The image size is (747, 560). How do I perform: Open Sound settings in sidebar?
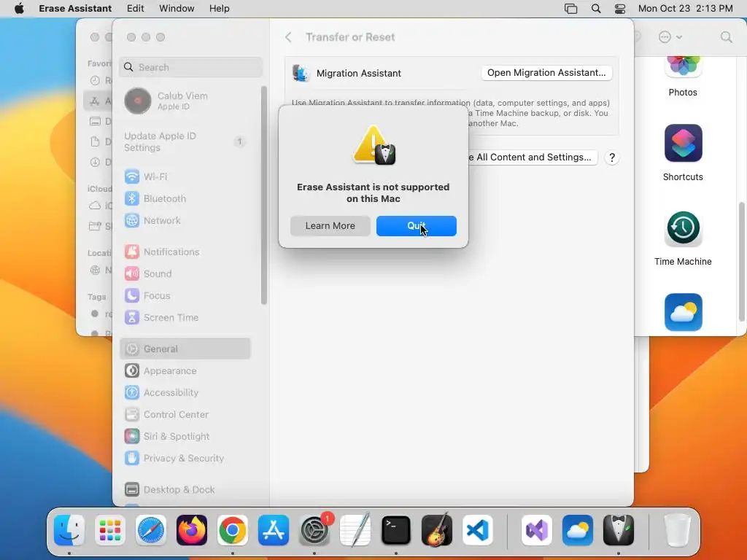(x=186, y=274)
